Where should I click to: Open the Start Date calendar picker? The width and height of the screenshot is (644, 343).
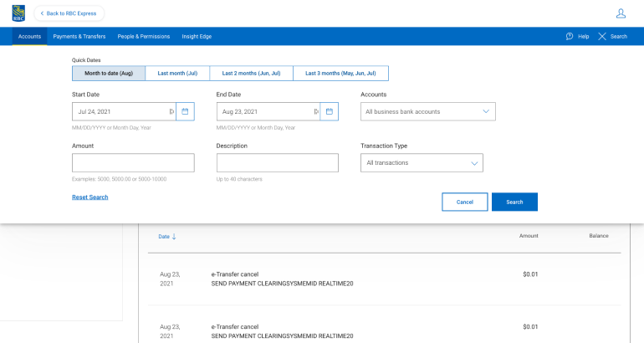[185, 111]
